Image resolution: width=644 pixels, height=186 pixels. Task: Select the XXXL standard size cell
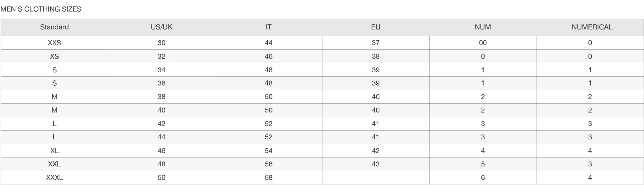point(54,177)
